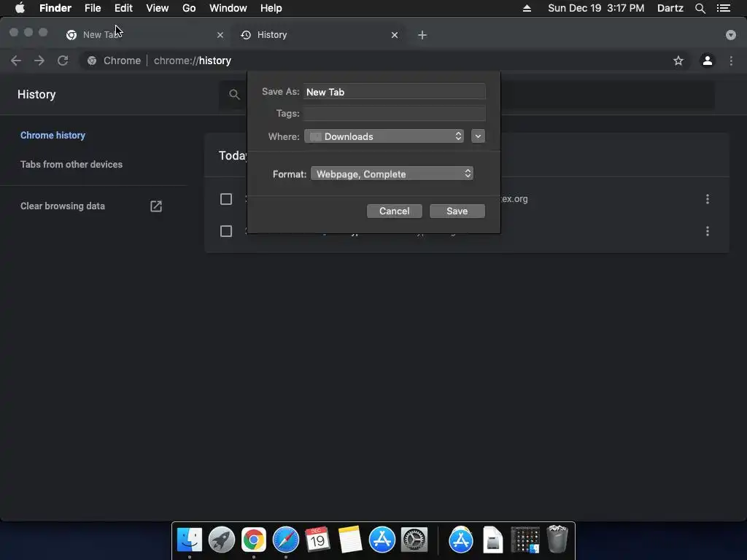Open more actions for first history entry
Image resolution: width=747 pixels, height=560 pixels.
point(707,199)
